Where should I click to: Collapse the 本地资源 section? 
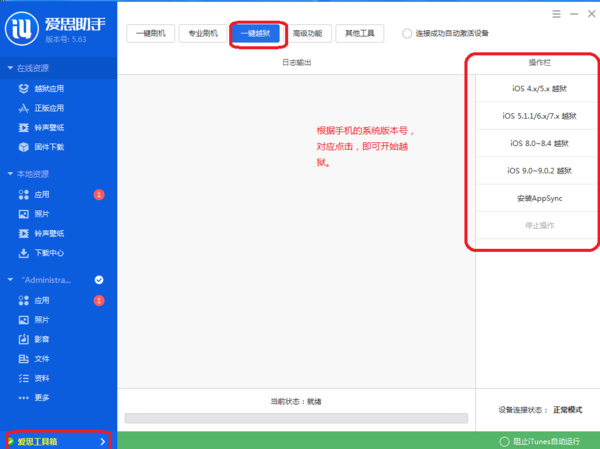[10, 174]
